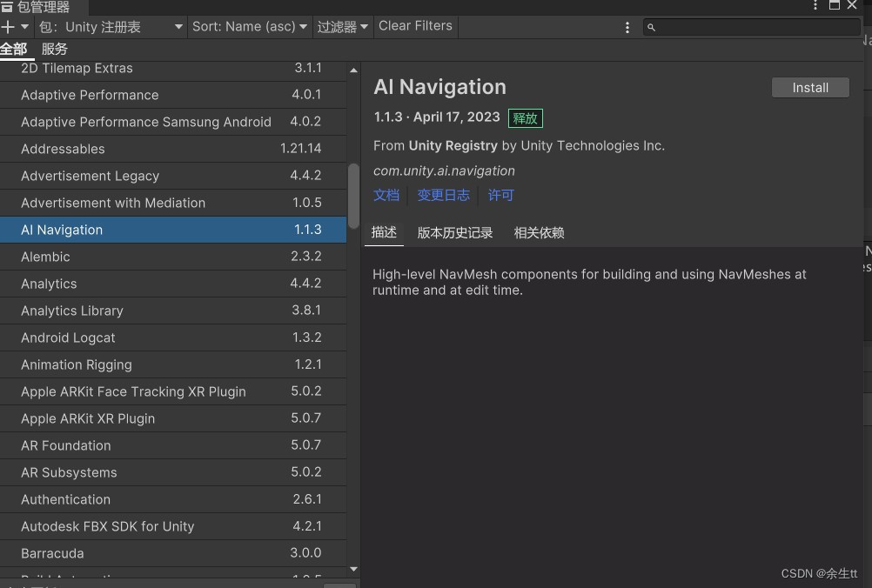This screenshot has height=588, width=872.
Task: Click the search magnifier icon
Action: pyautogui.click(x=651, y=27)
